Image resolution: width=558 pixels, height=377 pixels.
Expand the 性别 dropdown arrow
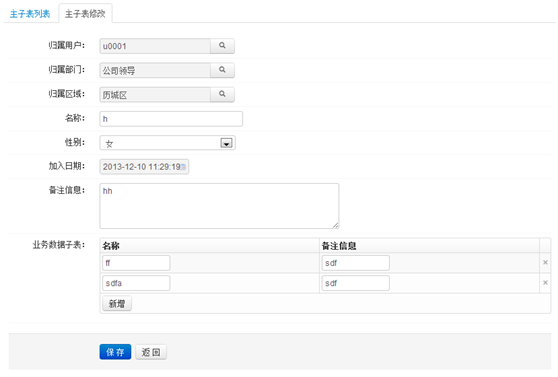click(x=226, y=143)
